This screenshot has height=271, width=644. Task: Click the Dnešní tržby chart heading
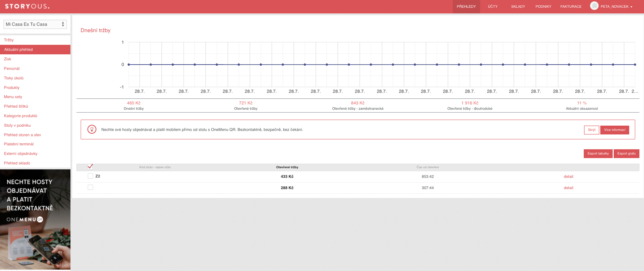point(95,30)
